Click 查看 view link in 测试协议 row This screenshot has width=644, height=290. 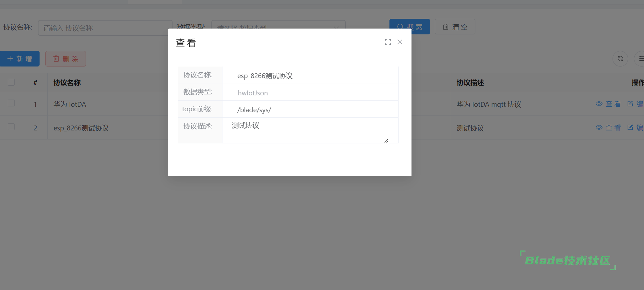click(x=608, y=127)
